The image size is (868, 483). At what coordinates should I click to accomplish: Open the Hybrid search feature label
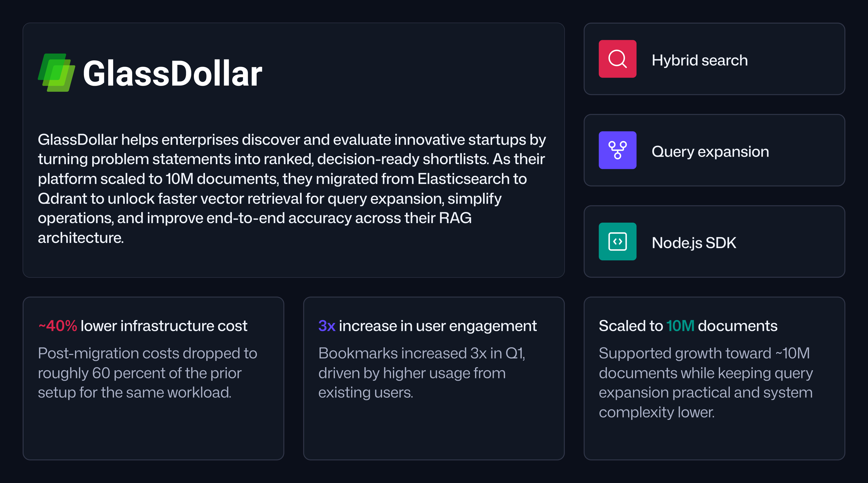[700, 61]
